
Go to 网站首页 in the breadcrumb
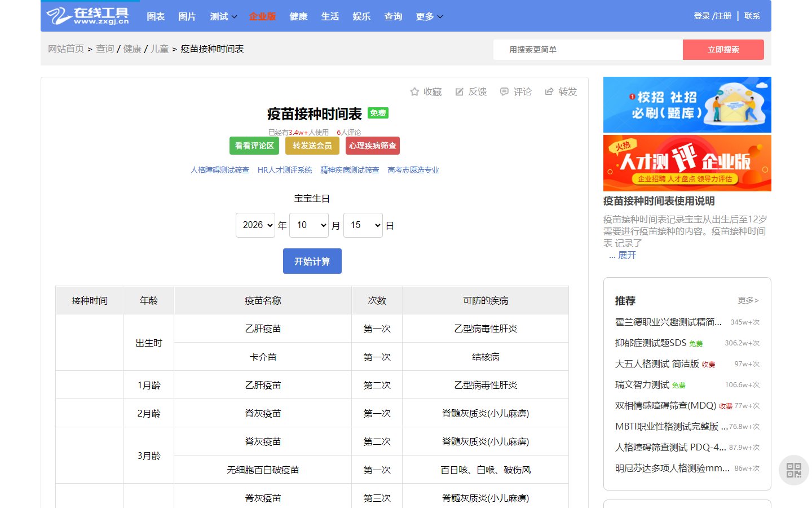tap(66, 49)
